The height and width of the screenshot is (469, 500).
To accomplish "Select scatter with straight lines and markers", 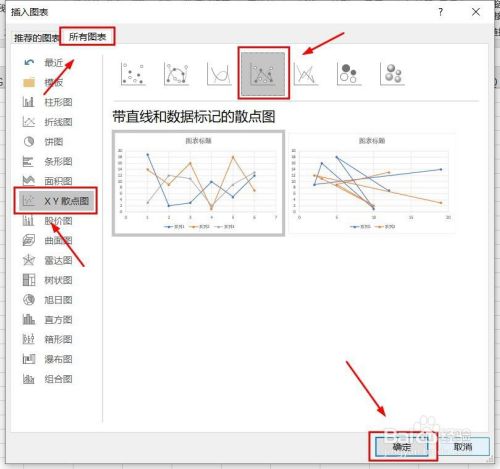I will (263, 74).
